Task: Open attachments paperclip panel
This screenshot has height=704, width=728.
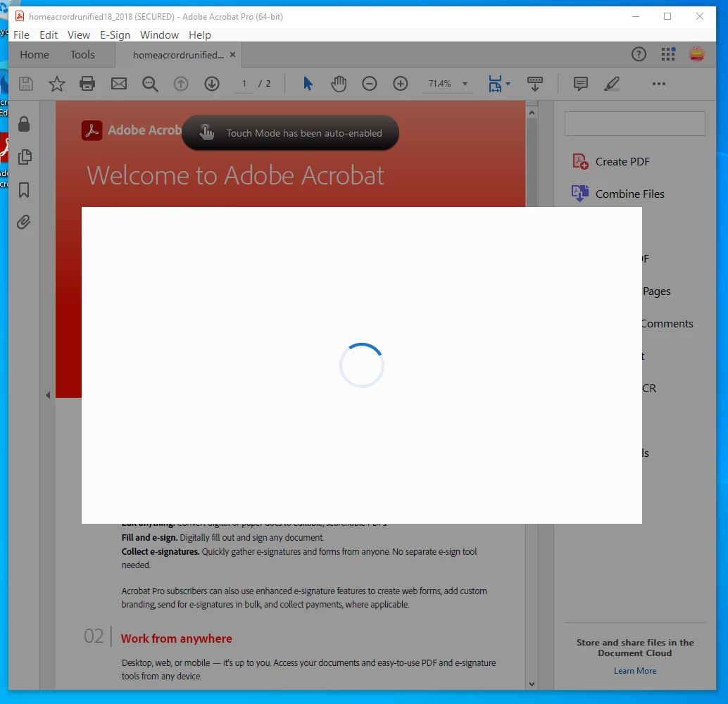Action: 24,222
